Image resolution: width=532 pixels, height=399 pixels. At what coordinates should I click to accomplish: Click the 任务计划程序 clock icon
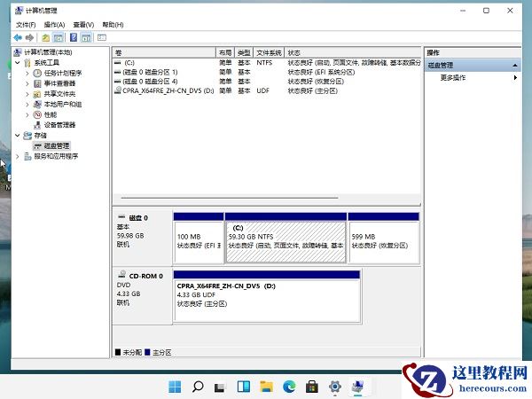tap(37, 73)
